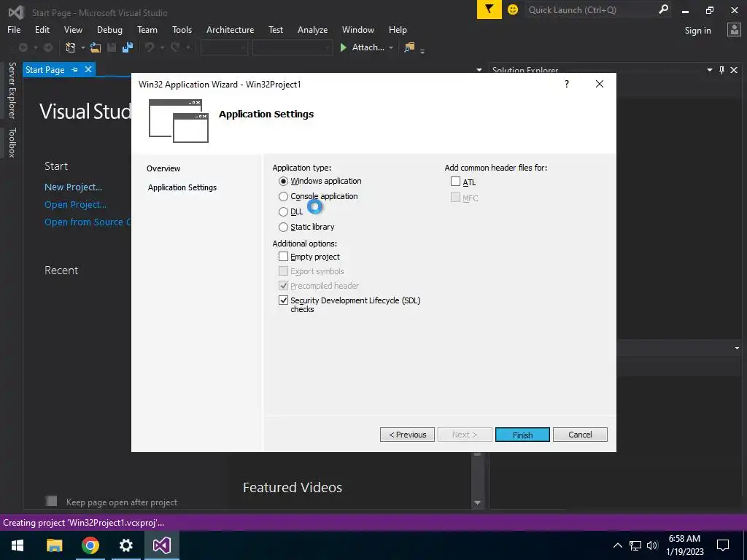Check the ATL header files checkbox
Viewport: 747px width, 560px height.
(x=455, y=182)
